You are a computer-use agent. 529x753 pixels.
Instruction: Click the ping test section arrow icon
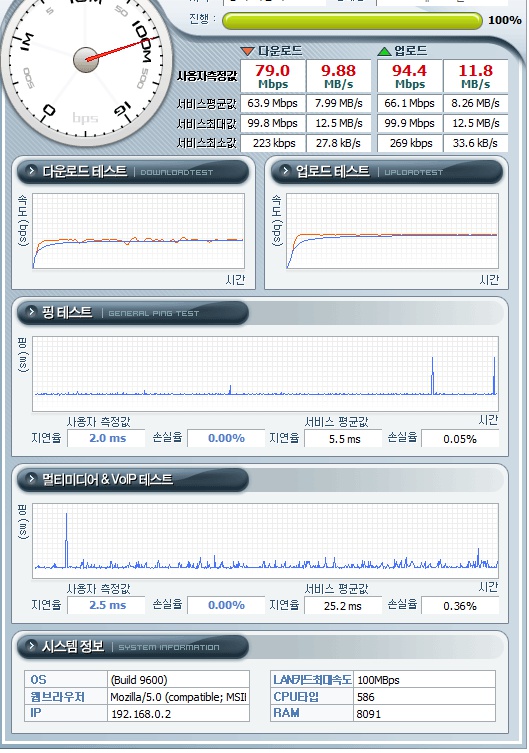pos(31,312)
